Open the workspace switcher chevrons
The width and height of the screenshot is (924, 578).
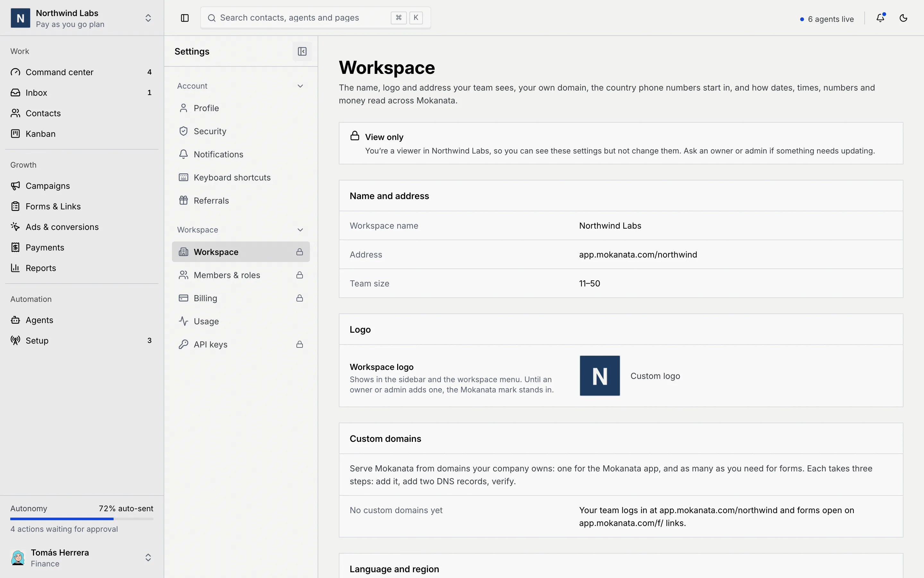pos(148,18)
